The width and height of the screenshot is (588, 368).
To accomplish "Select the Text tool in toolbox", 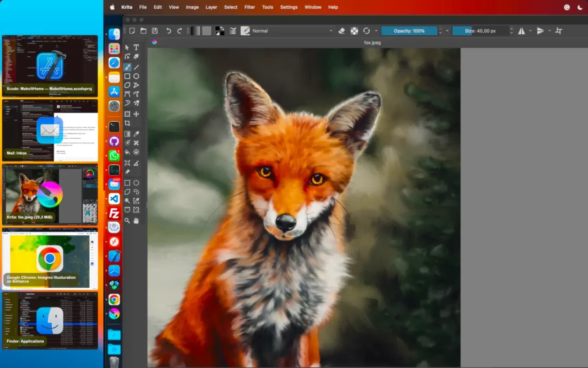I will (x=136, y=47).
